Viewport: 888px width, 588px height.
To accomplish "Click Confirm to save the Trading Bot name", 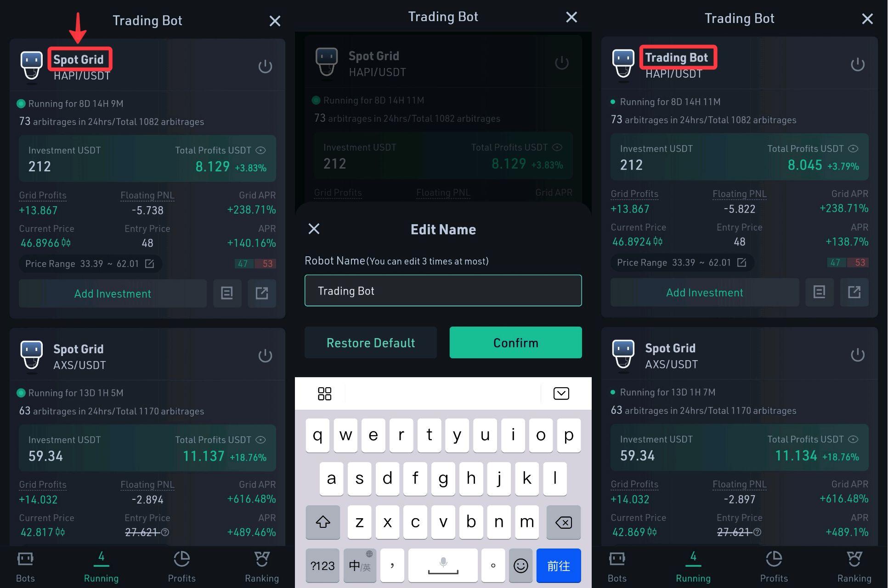I will (x=516, y=342).
